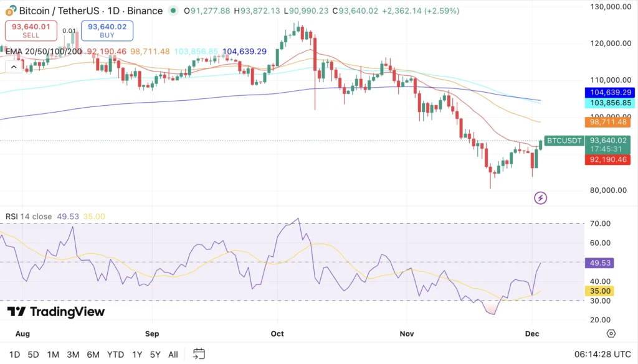The width and height of the screenshot is (638, 364).
Task: Click the Sep label on time axis
Action: pyautogui.click(x=152, y=334)
